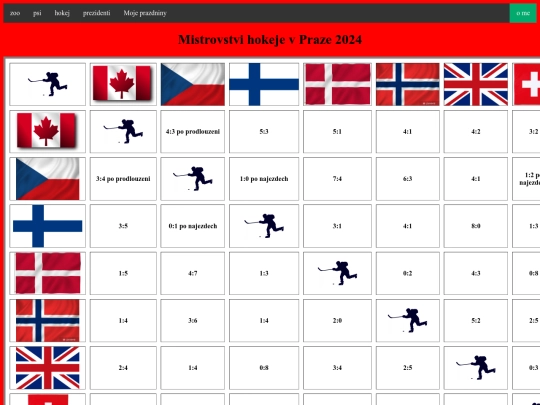Open Moje prazdniny in navbar
Screen dimensions: 540x405
click(x=145, y=13)
